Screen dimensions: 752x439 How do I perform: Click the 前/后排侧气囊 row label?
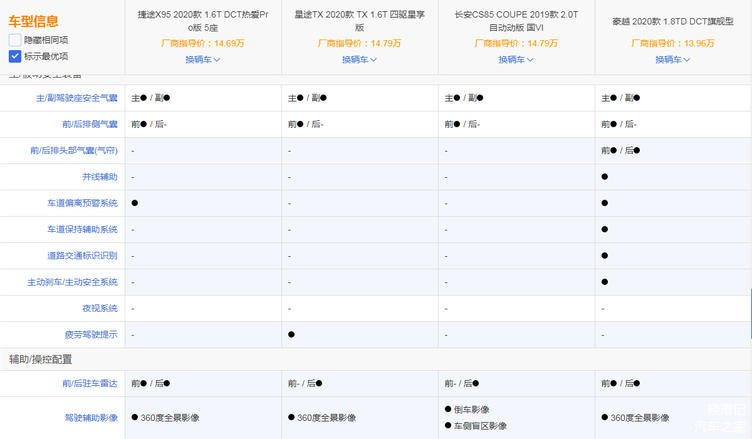click(90, 124)
